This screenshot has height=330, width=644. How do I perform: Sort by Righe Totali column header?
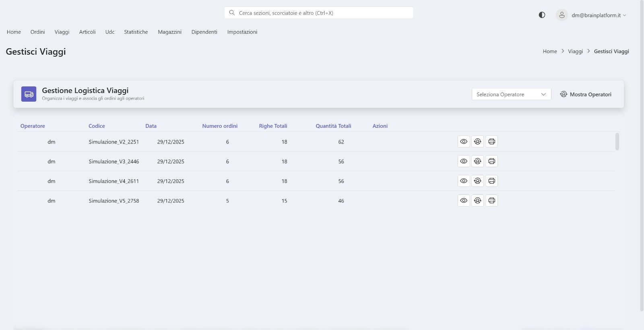[x=273, y=126]
